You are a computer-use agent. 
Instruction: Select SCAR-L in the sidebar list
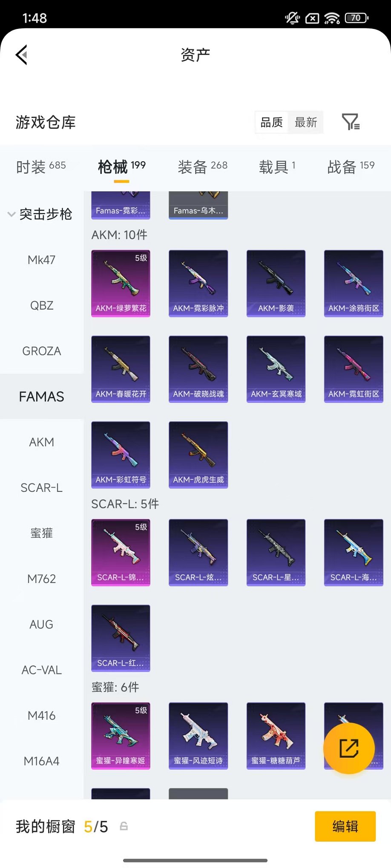pyautogui.click(x=42, y=488)
